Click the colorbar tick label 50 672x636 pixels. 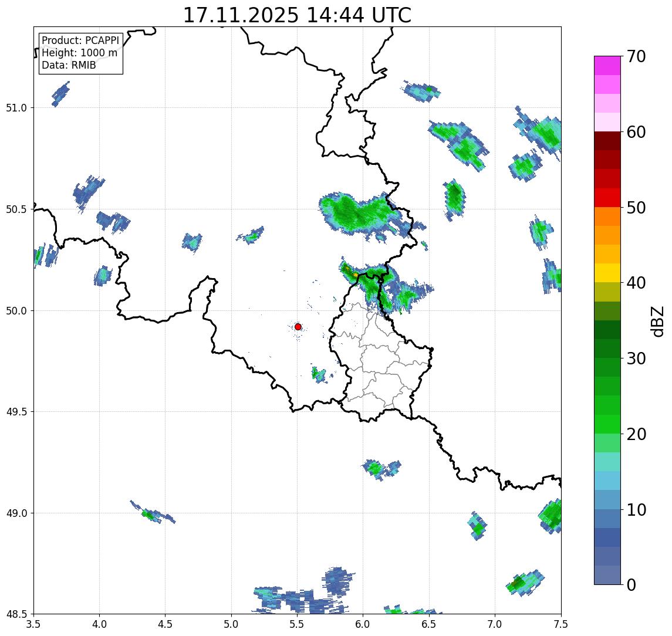pos(636,208)
